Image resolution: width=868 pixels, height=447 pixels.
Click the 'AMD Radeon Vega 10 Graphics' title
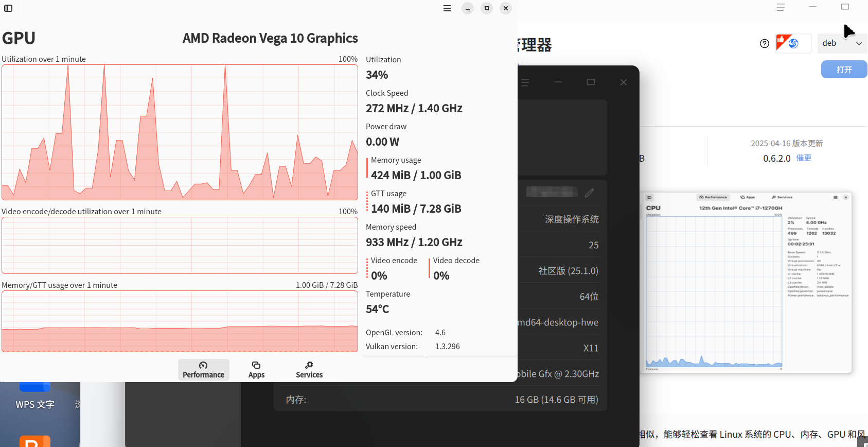[x=270, y=38]
